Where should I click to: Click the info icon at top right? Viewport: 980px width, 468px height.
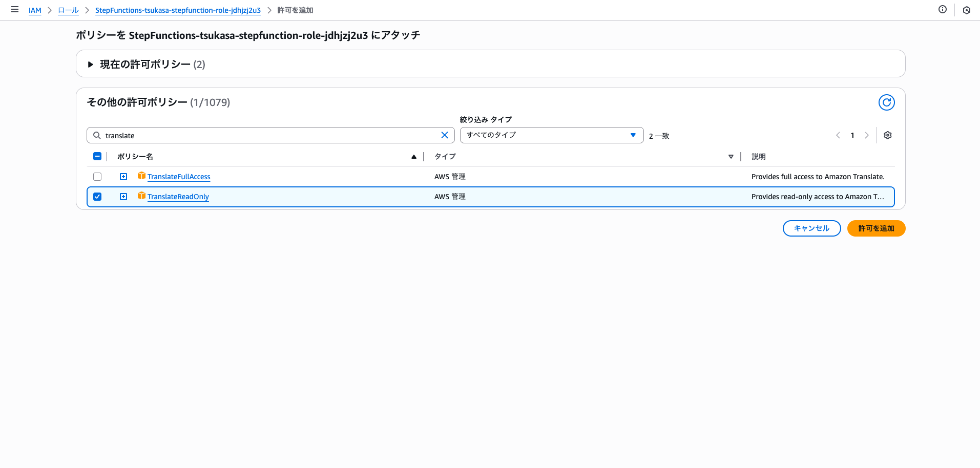coord(943,9)
